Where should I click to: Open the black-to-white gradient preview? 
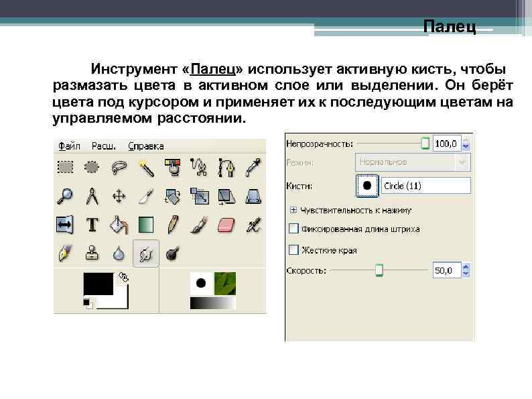[x=212, y=303]
